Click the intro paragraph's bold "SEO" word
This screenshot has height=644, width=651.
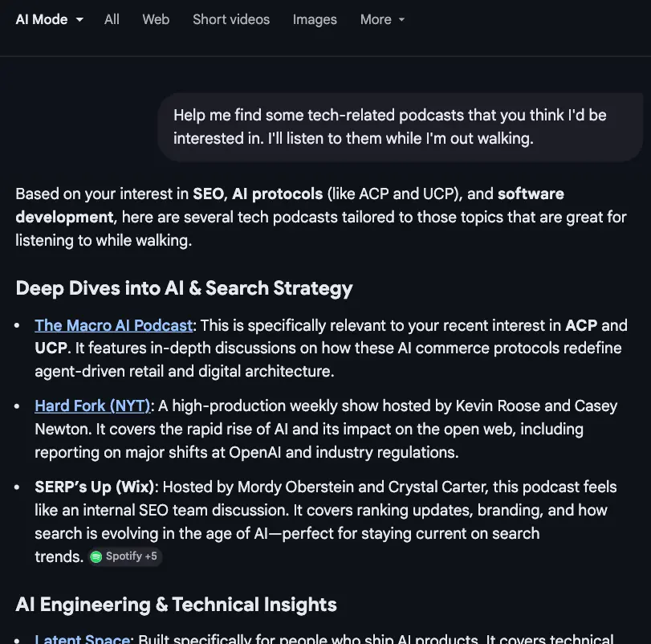tap(208, 194)
